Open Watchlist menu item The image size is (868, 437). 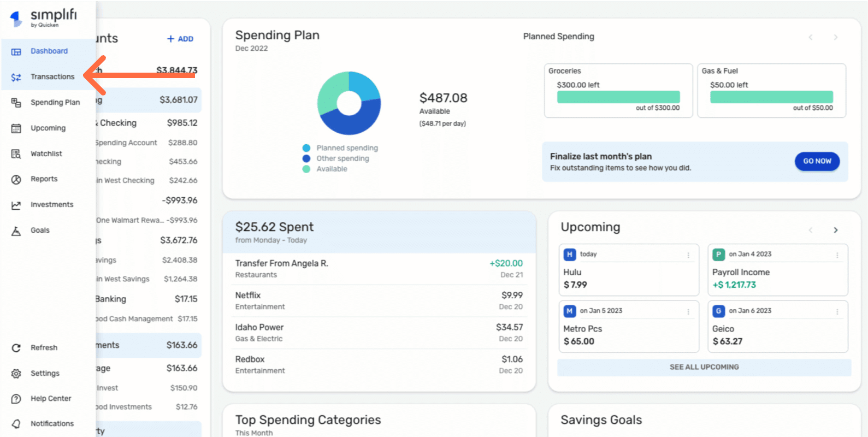(46, 154)
